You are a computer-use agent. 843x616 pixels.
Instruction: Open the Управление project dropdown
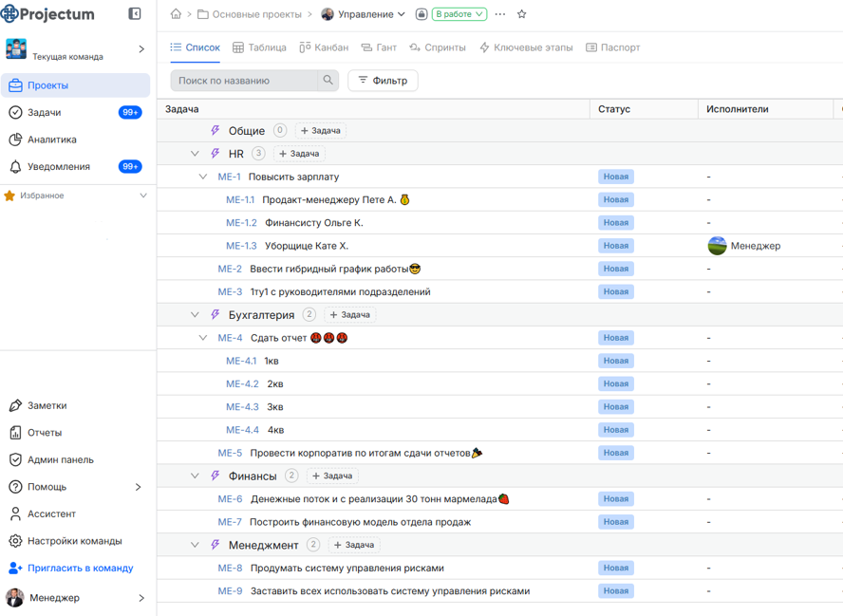(x=363, y=14)
